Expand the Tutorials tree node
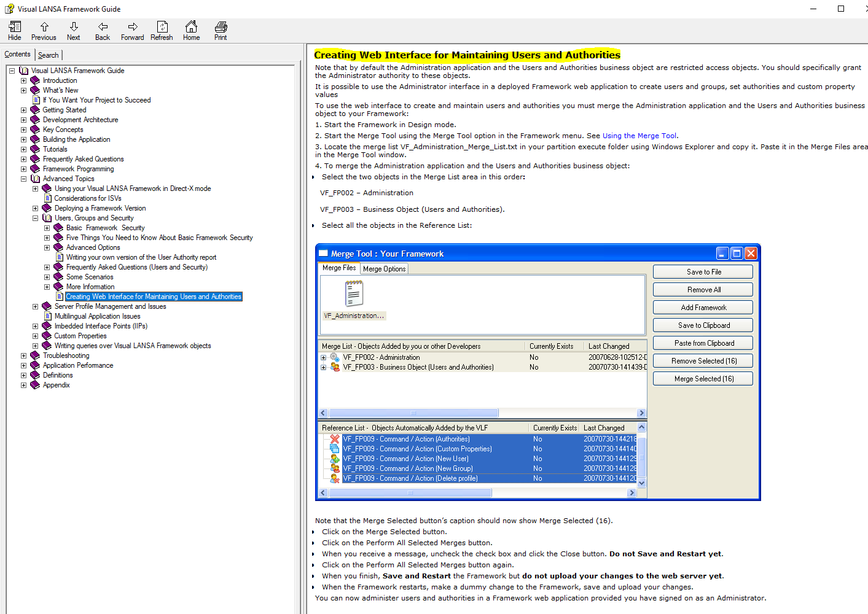Screen dimensions: 868x614 click(x=24, y=149)
